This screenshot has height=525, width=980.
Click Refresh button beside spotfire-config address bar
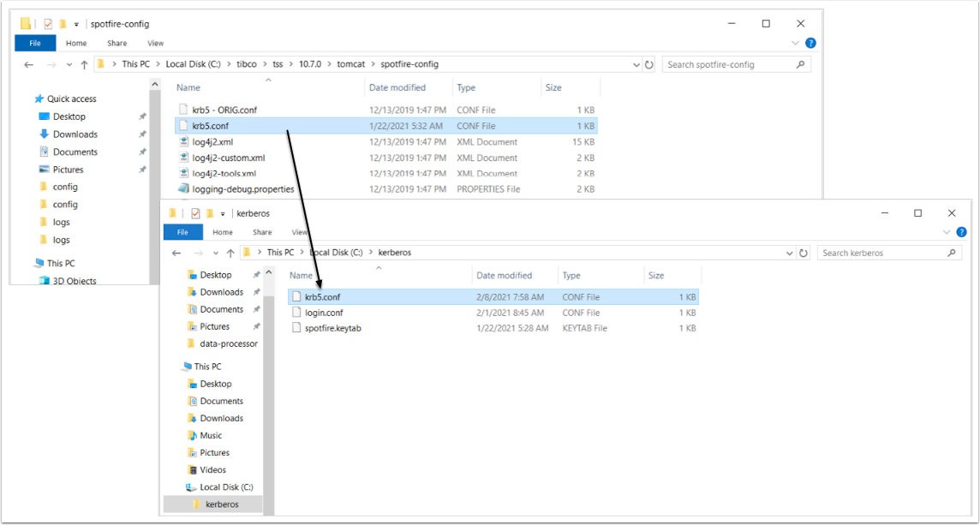coord(649,64)
